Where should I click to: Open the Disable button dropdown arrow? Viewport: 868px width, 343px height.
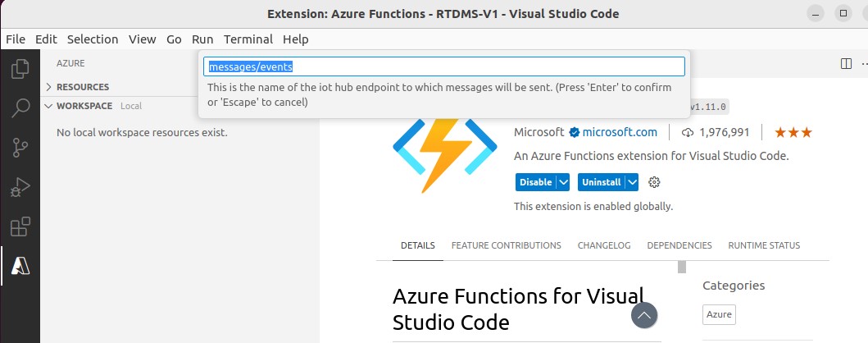click(563, 182)
